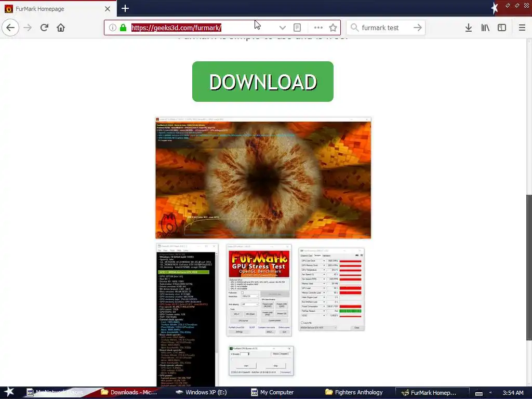Click the furmark test search field
The width and height of the screenshot is (532, 399).
(385, 28)
